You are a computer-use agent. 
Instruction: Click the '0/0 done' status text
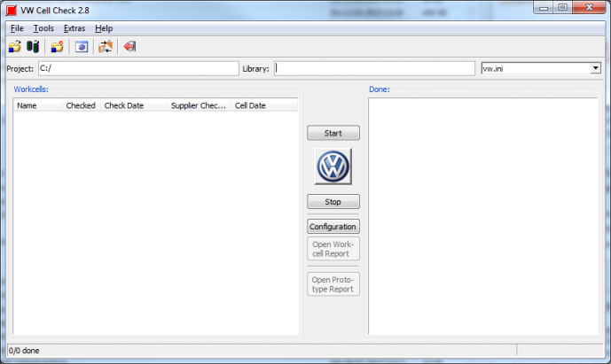coord(24,351)
